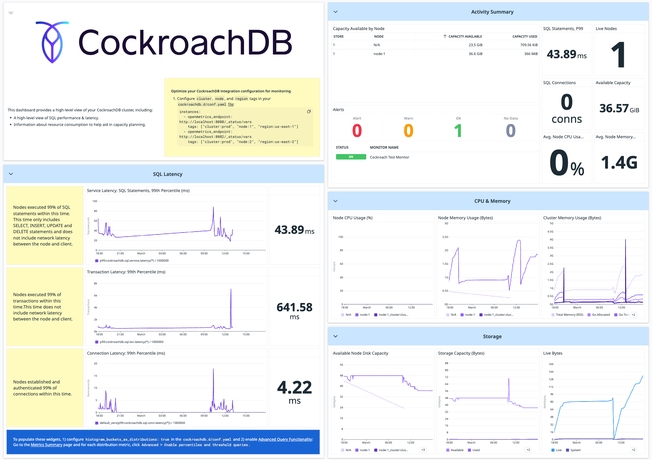Click the 4.22 ms connection latency value
This screenshot has height=460, width=652.
click(294, 391)
